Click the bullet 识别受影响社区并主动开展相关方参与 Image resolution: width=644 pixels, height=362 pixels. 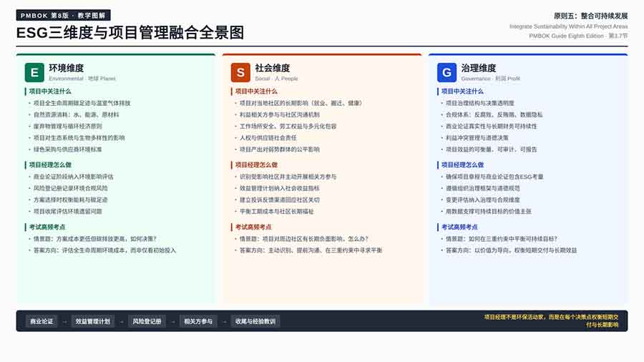[x=288, y=177]
